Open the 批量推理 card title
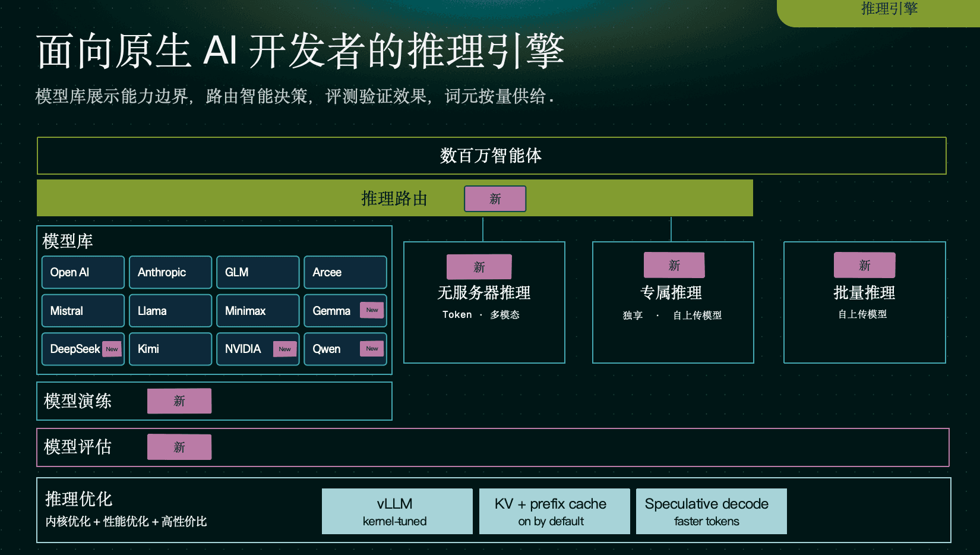The image size is (980, 555). [864, 292]
